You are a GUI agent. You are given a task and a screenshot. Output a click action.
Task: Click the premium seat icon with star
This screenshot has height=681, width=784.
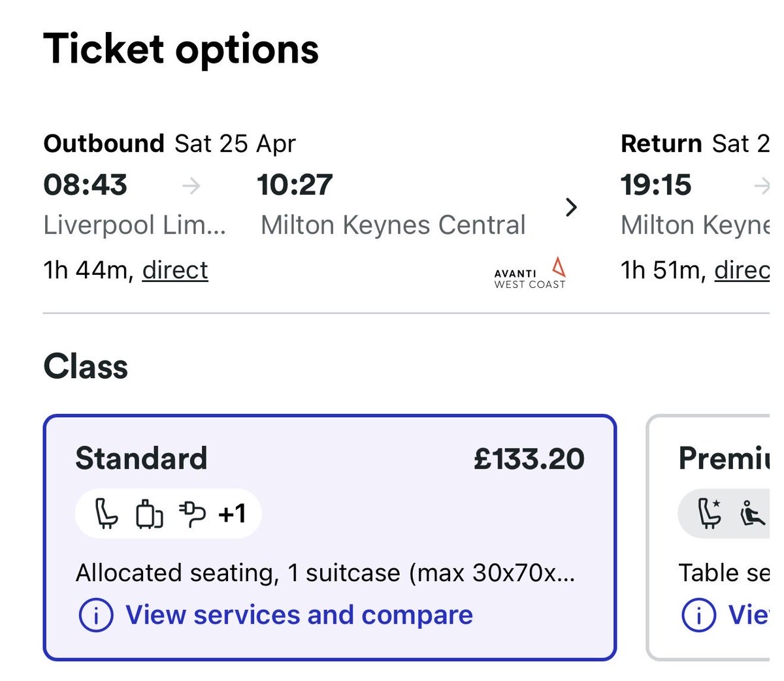tap(710, 513)
